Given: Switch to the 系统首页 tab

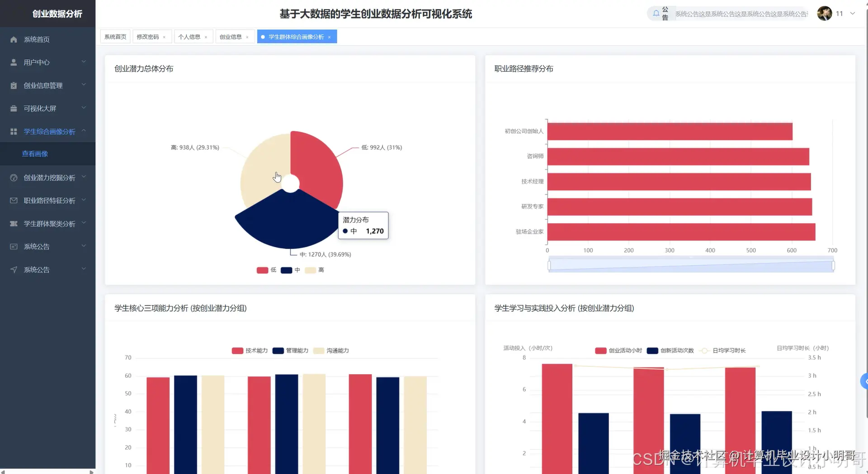Looking at the screenshot, I should point(115,37).
